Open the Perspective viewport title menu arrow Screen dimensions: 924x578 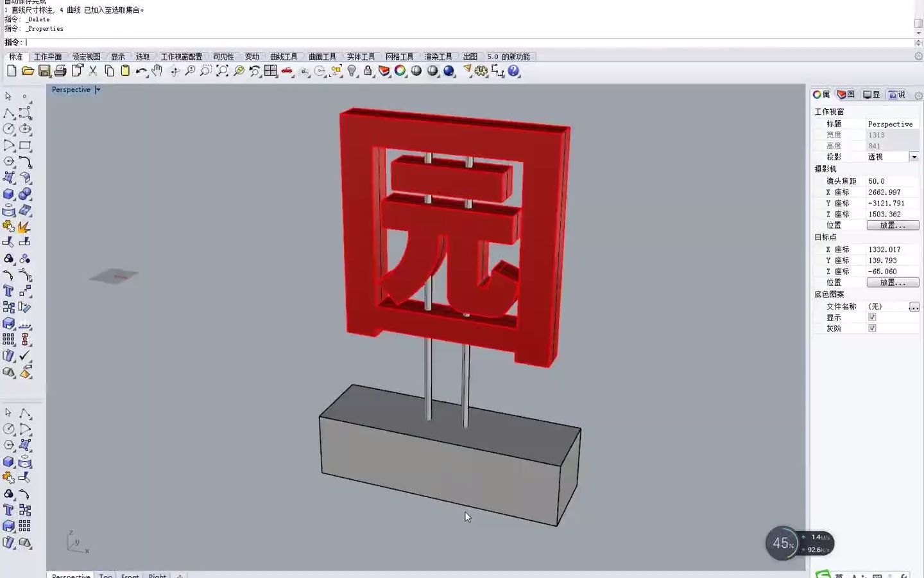[x=98, y=90]
